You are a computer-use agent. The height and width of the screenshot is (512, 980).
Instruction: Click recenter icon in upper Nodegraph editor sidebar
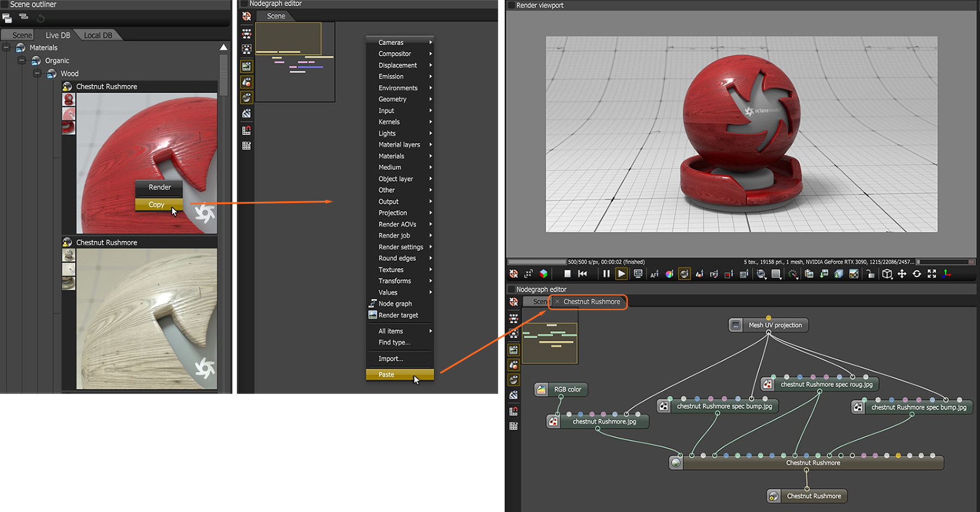247,17
